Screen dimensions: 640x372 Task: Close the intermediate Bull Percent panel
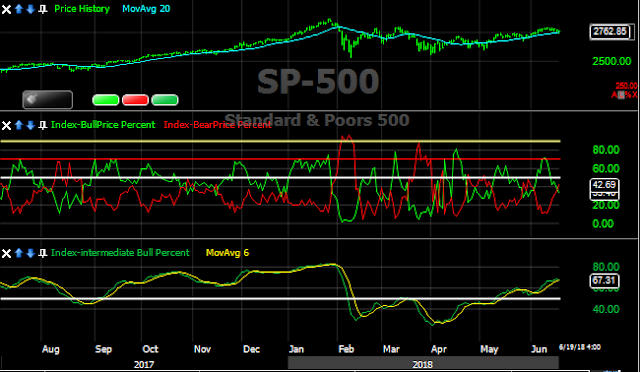6,253
